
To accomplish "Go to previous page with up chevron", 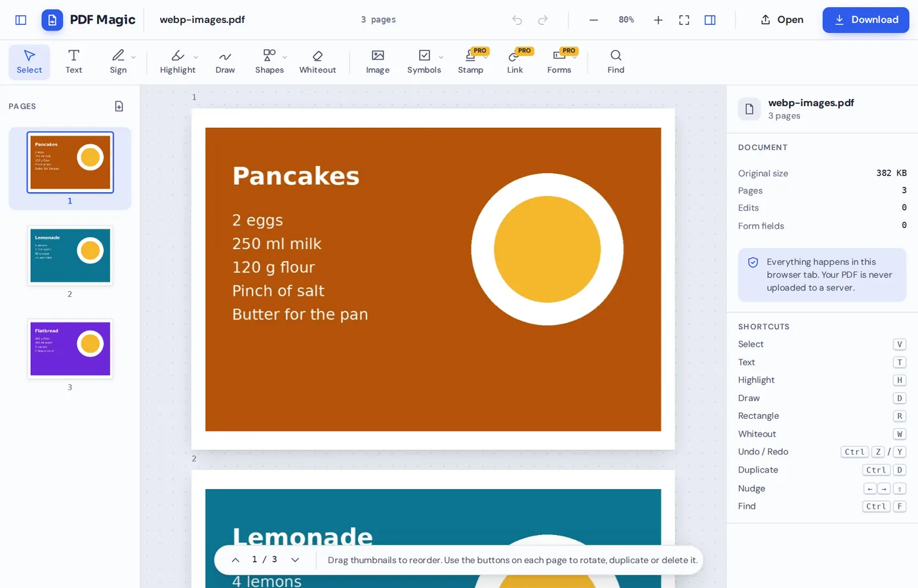I will pos(235,560).
